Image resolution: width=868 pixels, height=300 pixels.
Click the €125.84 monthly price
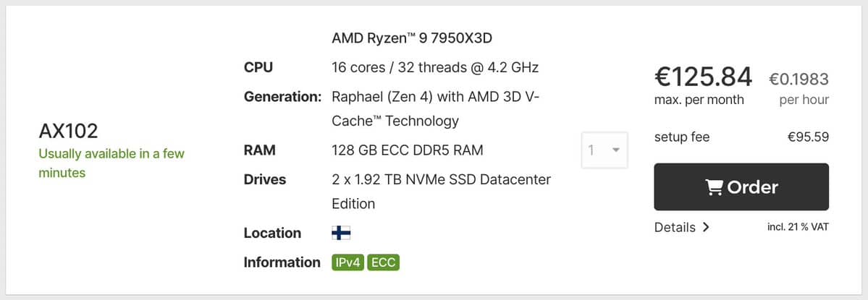click(x=703, y=76)
